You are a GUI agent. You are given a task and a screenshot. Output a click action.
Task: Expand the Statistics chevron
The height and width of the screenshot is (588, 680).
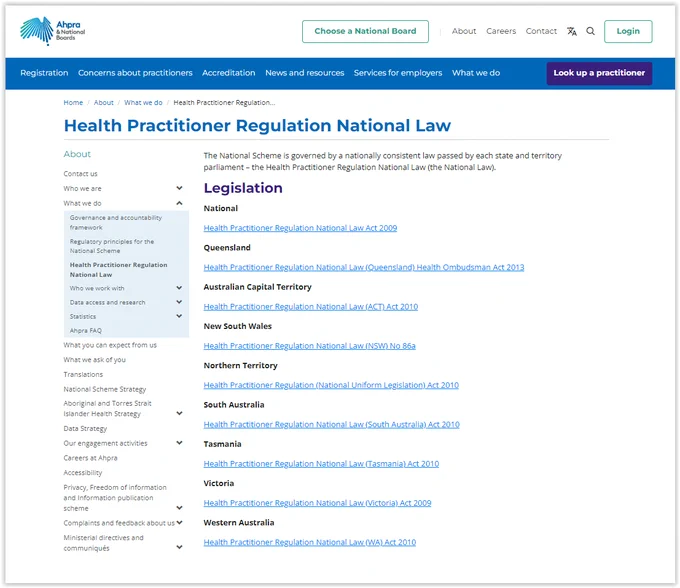coord(179,317)
